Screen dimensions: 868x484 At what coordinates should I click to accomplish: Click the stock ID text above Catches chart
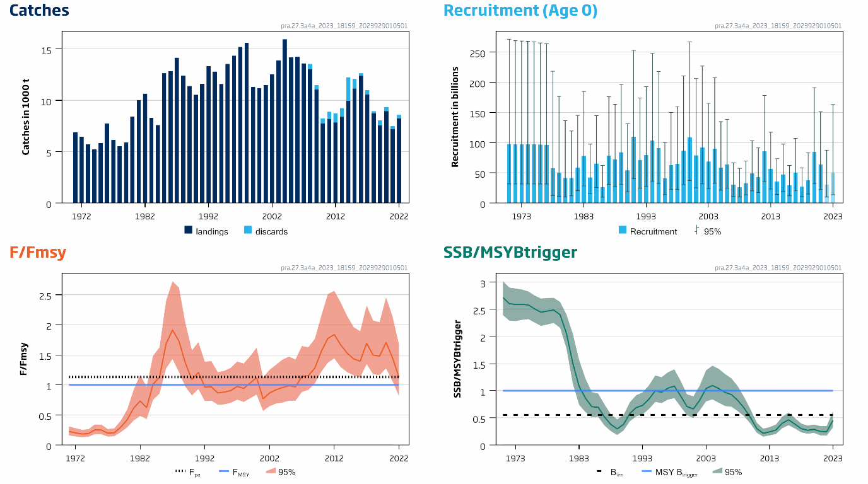point(344,26)
